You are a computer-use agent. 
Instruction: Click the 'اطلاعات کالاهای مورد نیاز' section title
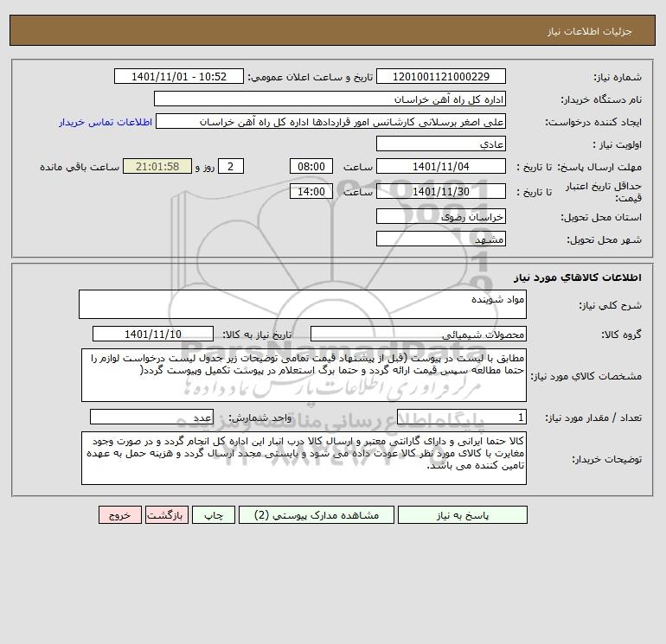tap(578, 277)
